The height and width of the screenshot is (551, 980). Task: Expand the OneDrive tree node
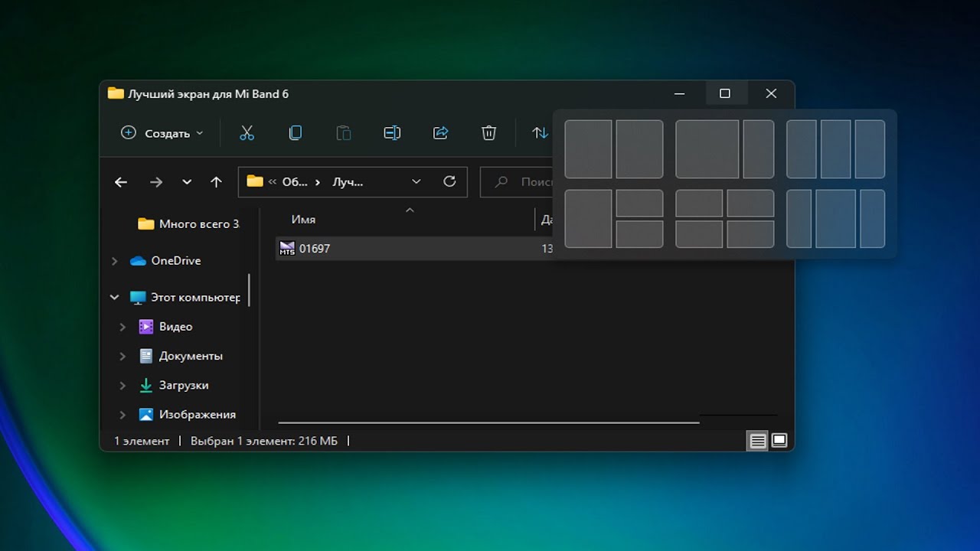114,261
